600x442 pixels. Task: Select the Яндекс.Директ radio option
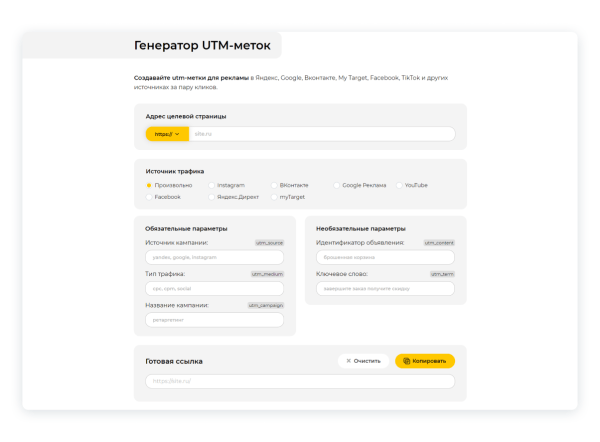[212, 197]
